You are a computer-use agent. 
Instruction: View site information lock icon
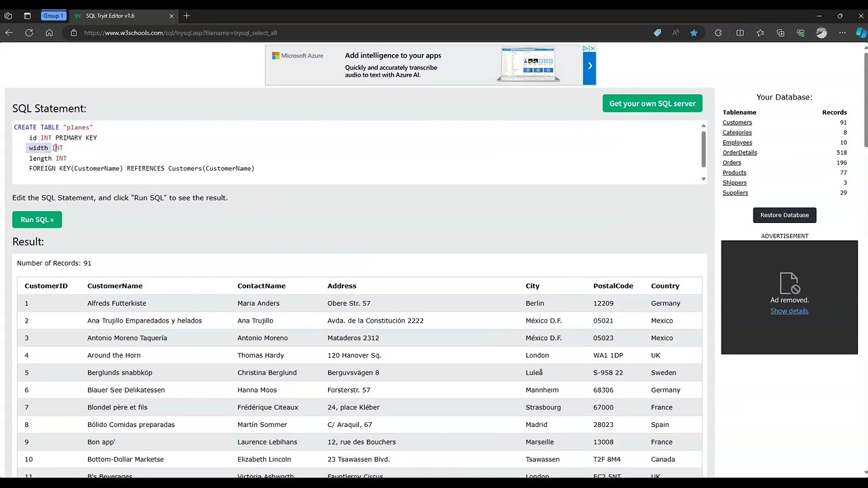pos(74,33)
